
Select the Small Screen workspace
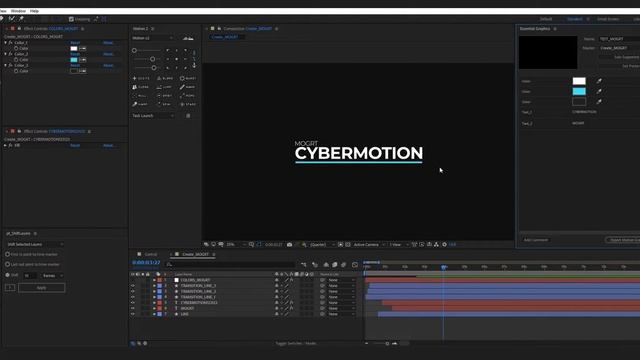tap(608, 19)
